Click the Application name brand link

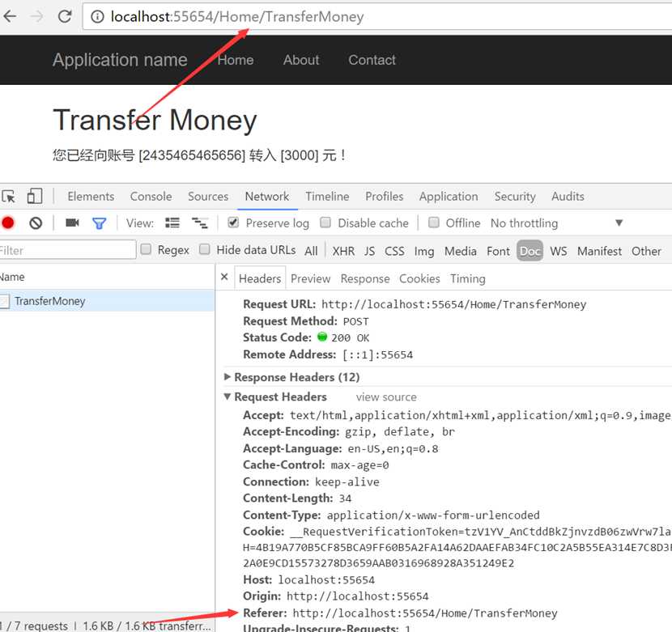tap(120, 60)
